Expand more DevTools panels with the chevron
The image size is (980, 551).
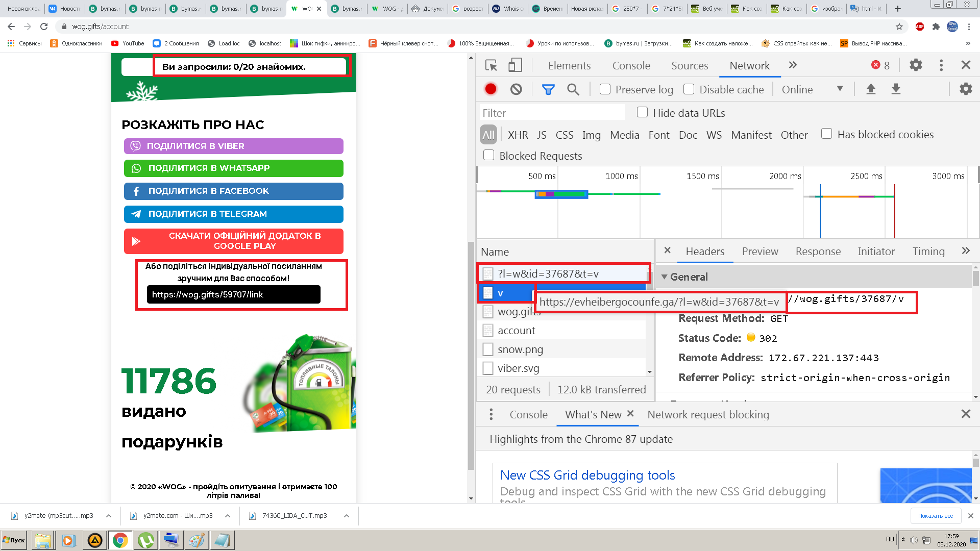pos(793,65)
